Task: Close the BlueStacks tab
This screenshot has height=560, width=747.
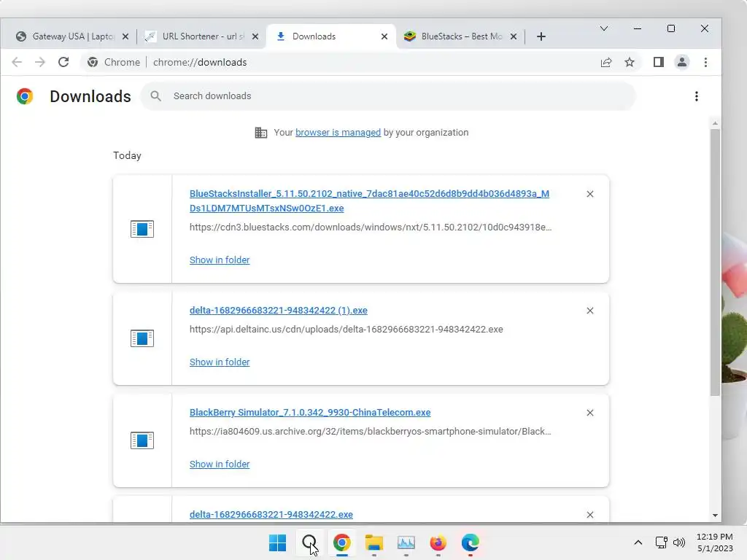Action: click(x=513, y=36)
